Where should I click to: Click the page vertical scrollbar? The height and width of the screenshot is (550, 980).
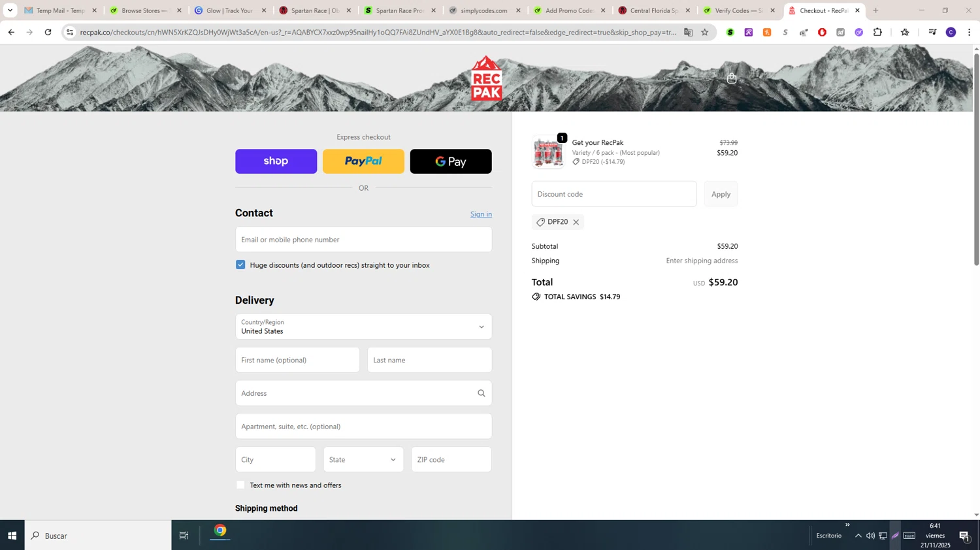976,160
